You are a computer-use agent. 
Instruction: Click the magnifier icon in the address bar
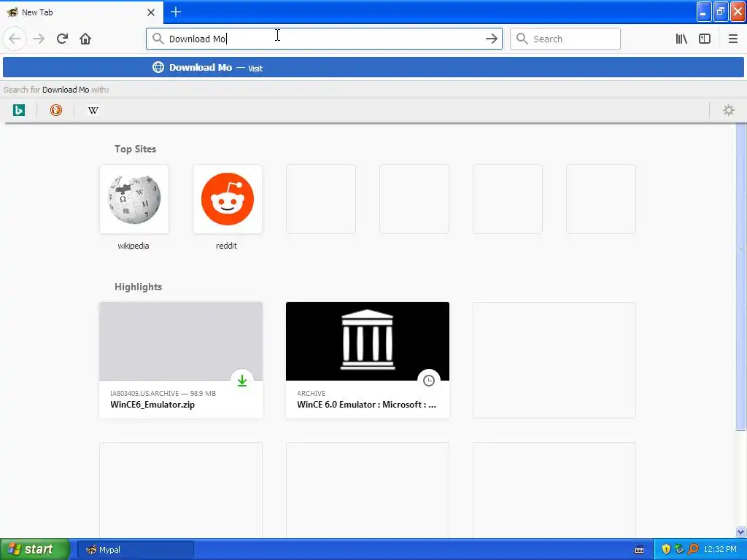[158, 39]
